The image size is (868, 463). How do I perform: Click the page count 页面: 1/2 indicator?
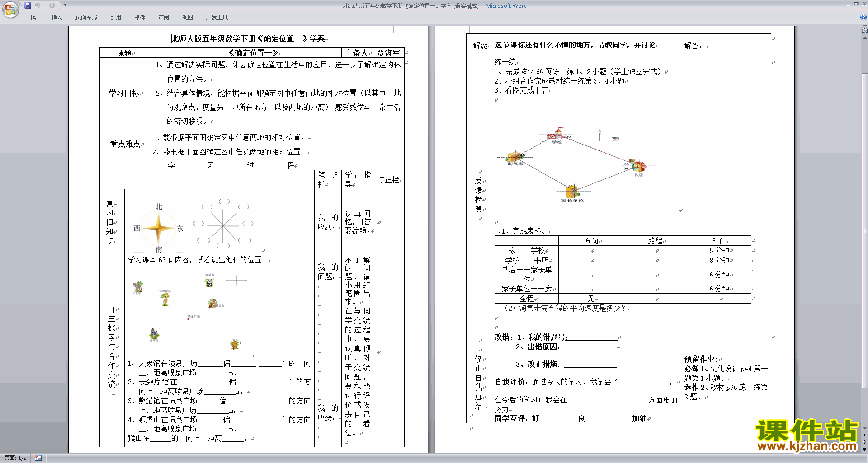pos(15,458)
